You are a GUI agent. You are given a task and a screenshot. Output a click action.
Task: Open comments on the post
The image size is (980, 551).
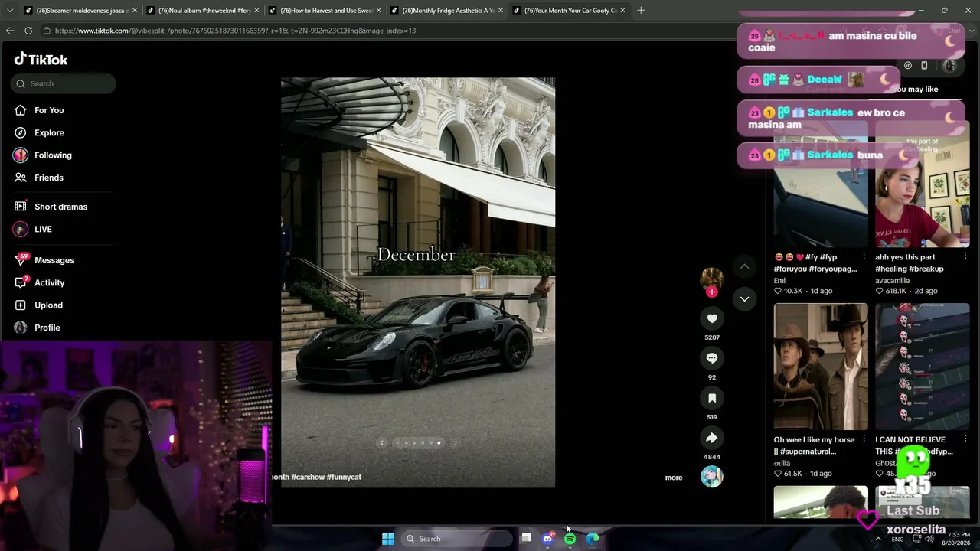[712, 358]
